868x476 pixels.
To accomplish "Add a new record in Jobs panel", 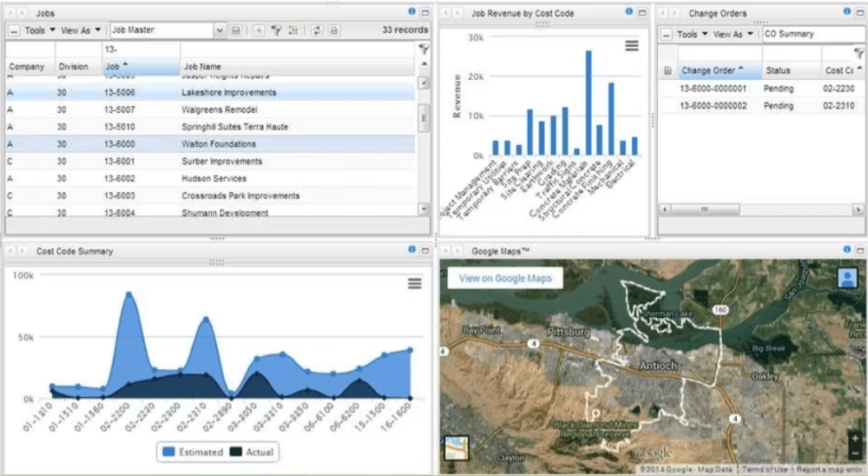I will click(259, 30).
